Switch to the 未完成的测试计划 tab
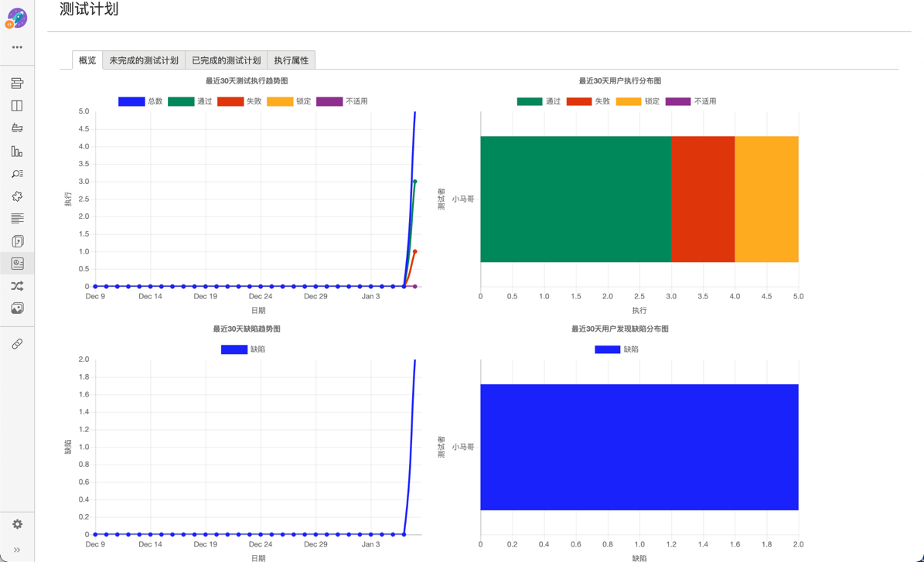 pos(144,60)
